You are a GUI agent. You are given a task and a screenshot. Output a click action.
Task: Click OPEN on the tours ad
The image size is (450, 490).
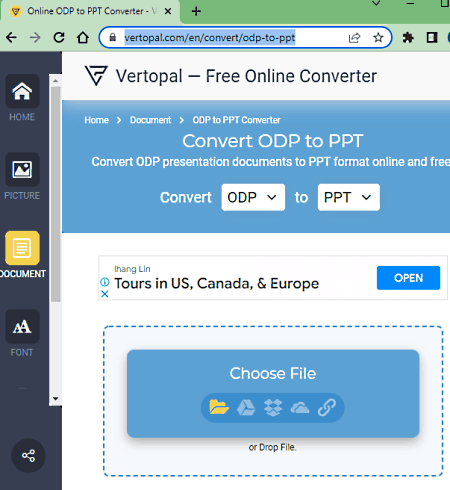(408, 278)
